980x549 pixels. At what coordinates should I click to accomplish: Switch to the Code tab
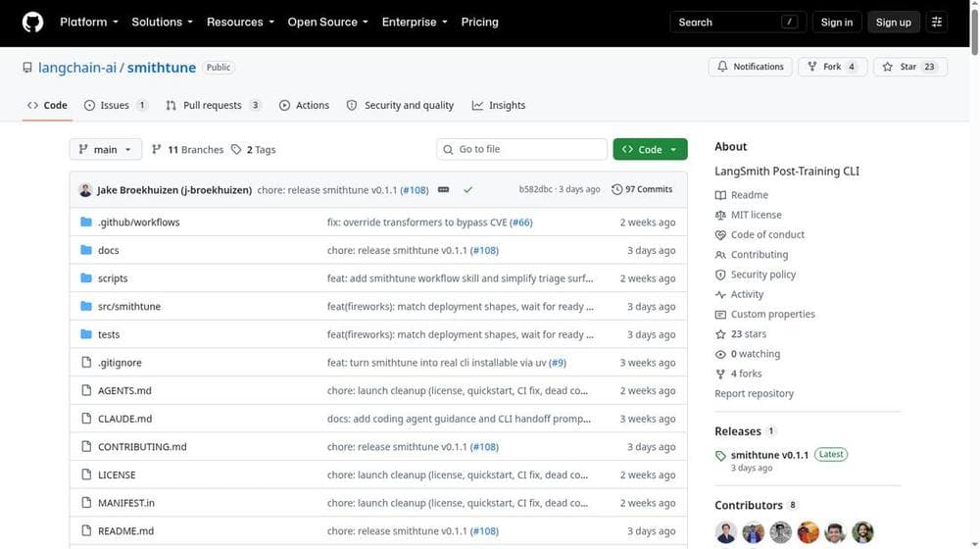(x=47, y=105)
